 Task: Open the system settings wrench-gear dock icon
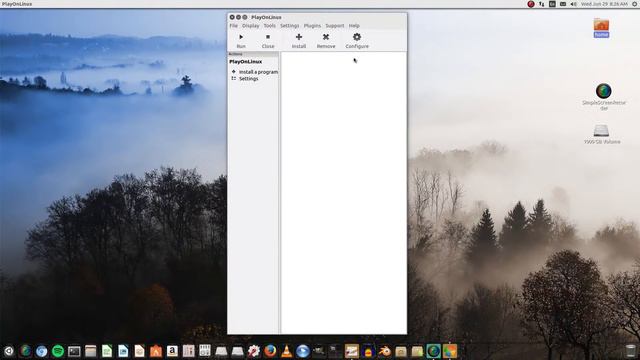click(254, 351)
